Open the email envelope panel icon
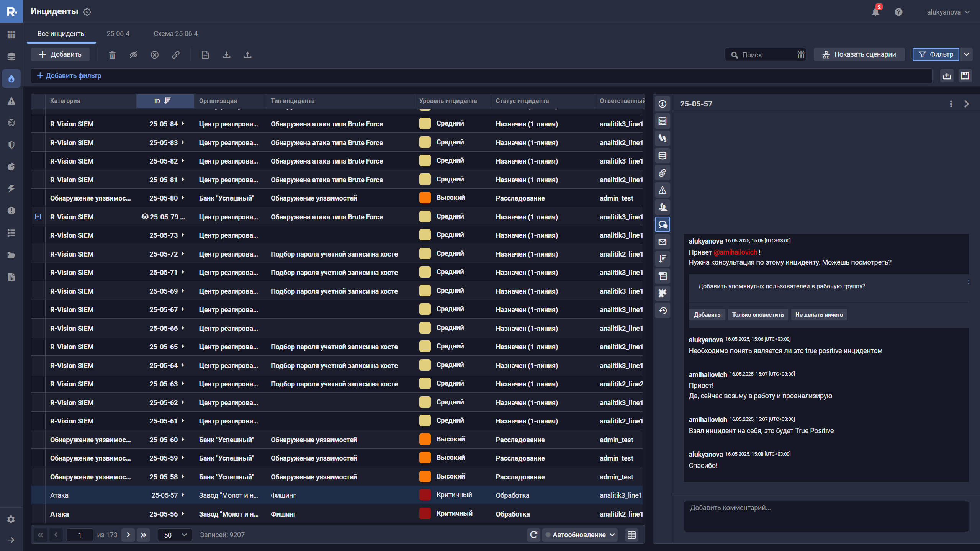This screenshot has height=551, width=980. click(x=663, y=242)
